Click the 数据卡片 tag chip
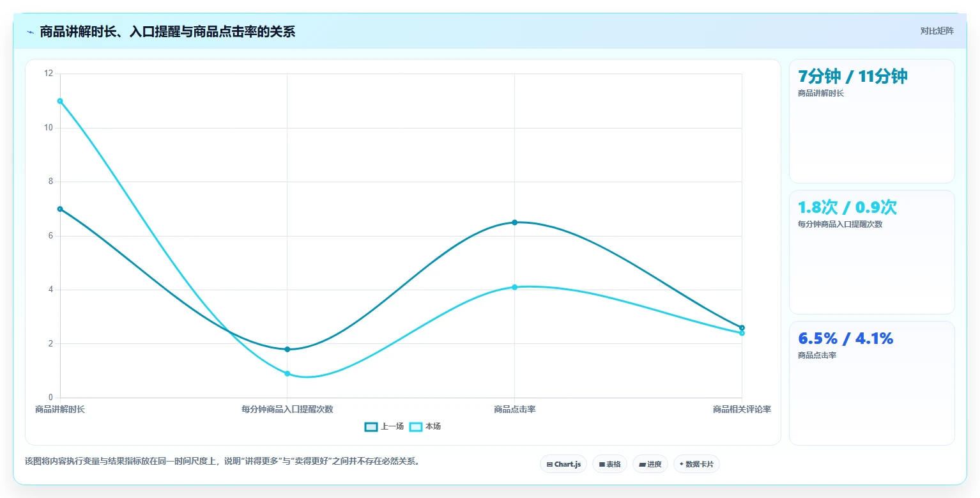 tap(696, 464)
